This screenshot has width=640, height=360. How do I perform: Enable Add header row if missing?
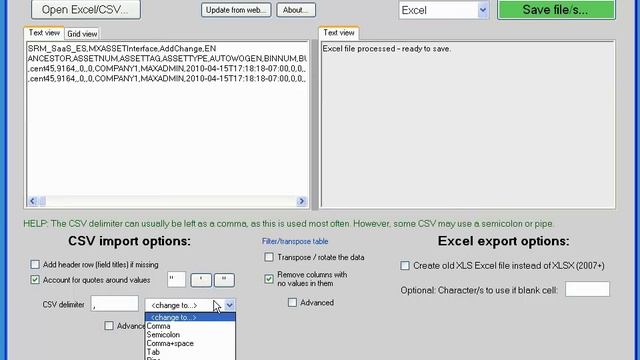point(35,264)
